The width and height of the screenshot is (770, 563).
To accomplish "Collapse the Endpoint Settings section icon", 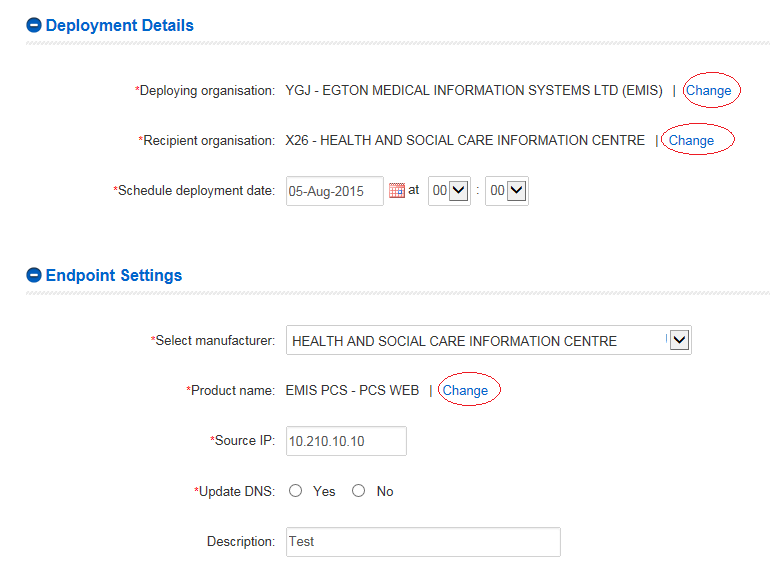I will pyautogui.click(x=34, y=275).
